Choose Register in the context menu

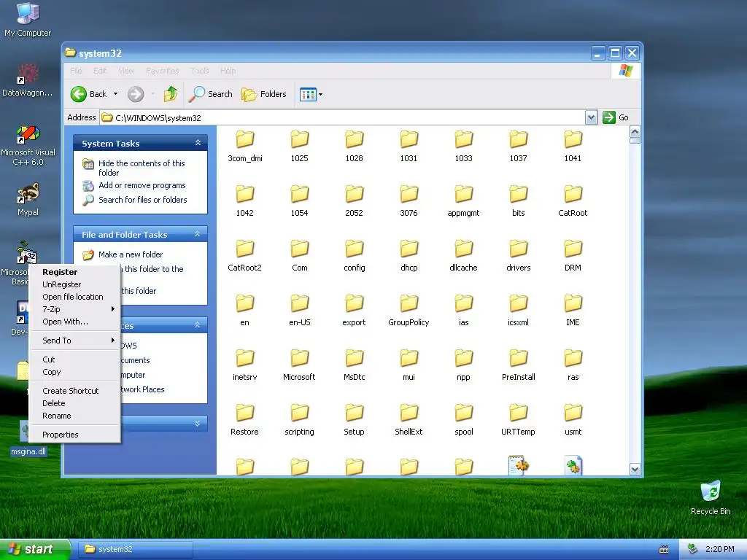74,272
